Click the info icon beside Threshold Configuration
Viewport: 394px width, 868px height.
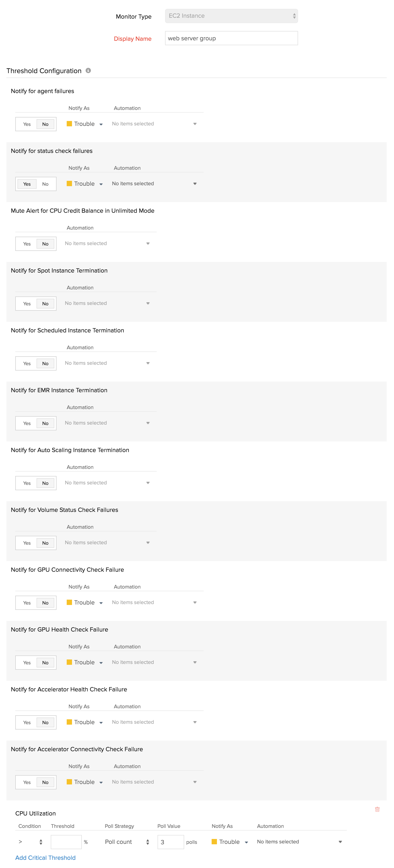[x=88, y=71]
